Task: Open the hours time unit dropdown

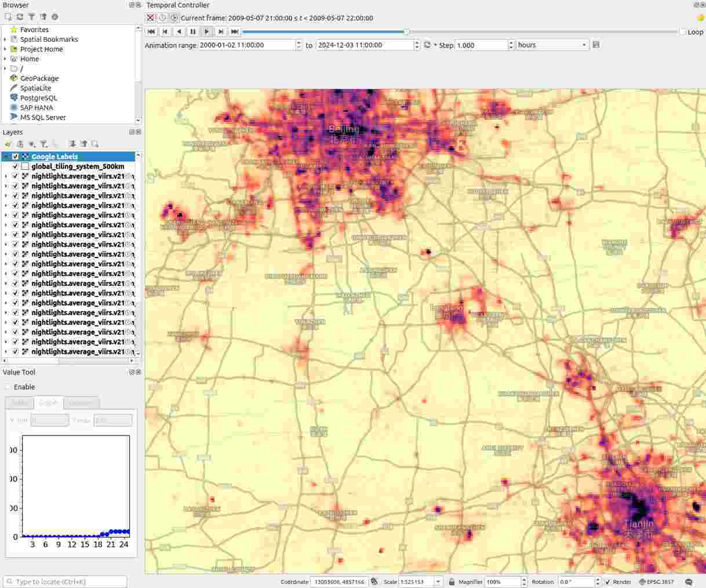Action: tap(552, 45)
